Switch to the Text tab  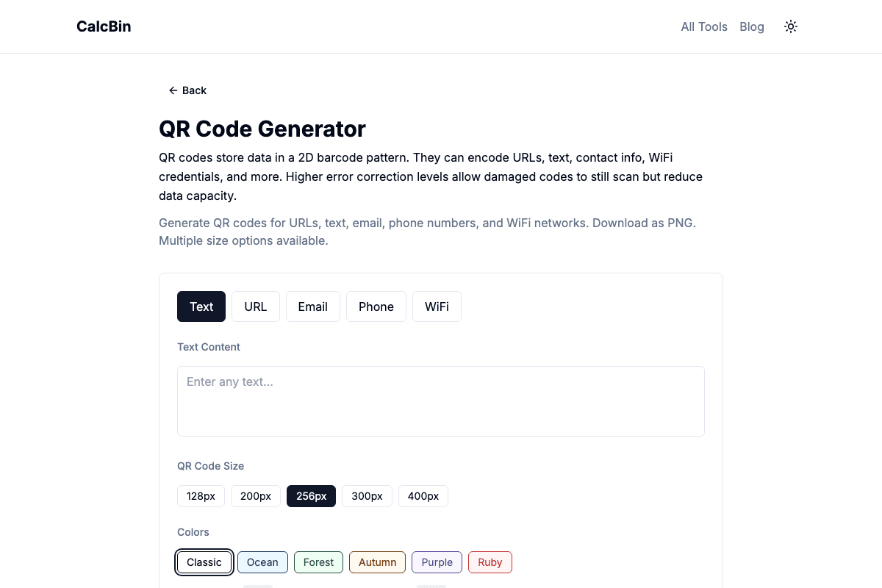click(x=201, y=306)
